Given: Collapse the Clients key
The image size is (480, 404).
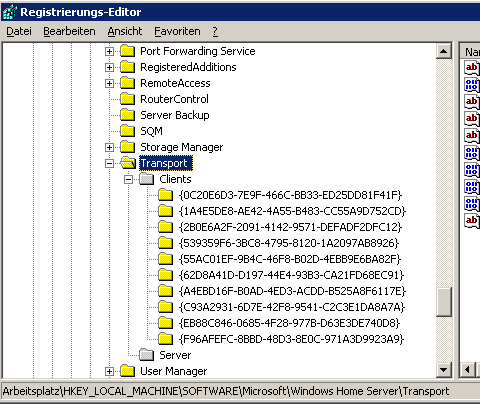Looking at the screenshot, I should pyautogui.click(x=128, y=179).
